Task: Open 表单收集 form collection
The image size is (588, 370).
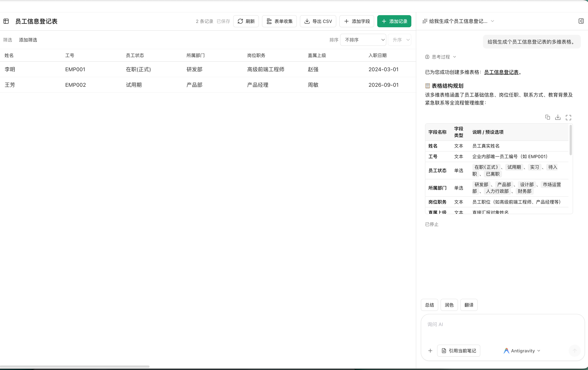Action: pos(279,21)
